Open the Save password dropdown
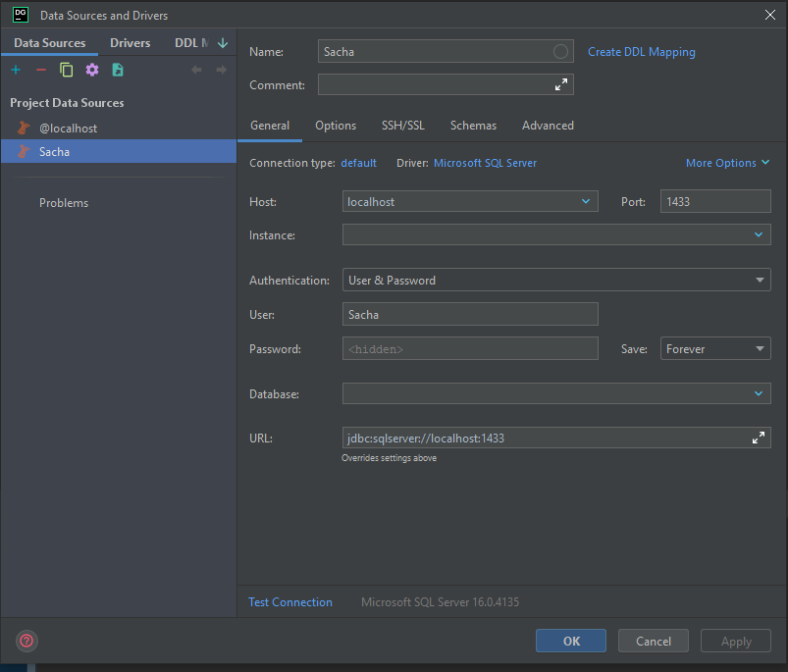The width and height of the screenshot is (788, 672). click(x=760, y=348)
